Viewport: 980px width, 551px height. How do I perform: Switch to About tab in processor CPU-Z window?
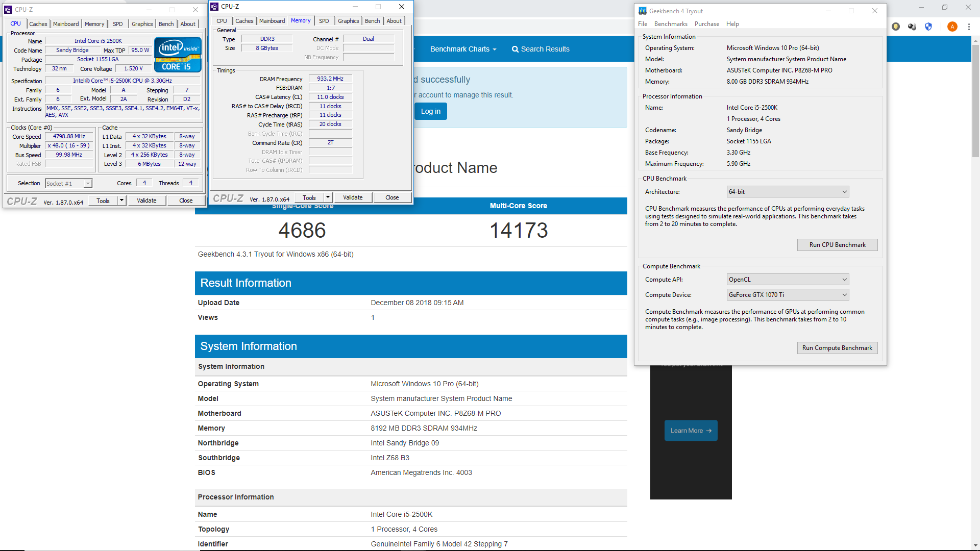pos(188,24)
